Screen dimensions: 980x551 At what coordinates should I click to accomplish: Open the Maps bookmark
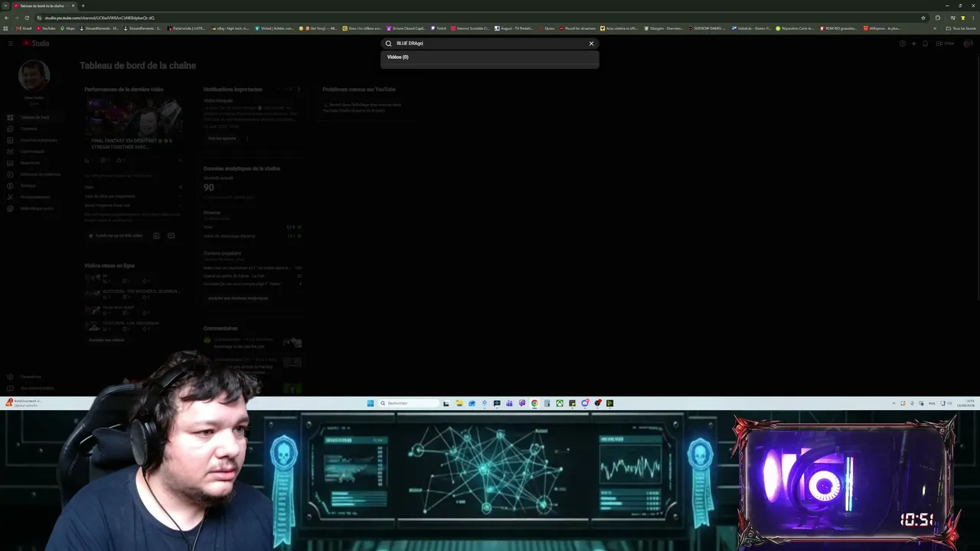pyautogui.click(x=69, y=28)
